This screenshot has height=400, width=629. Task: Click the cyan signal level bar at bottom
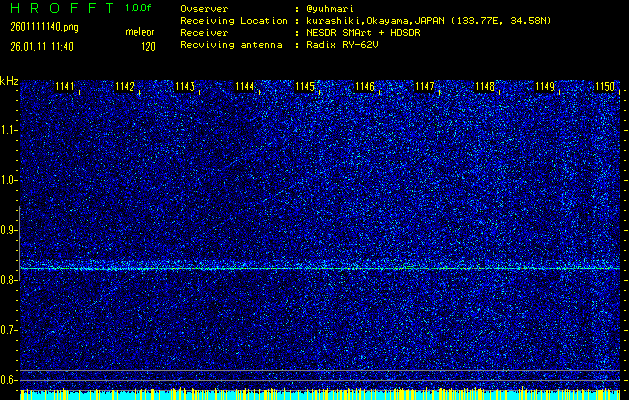click(320, 395)
